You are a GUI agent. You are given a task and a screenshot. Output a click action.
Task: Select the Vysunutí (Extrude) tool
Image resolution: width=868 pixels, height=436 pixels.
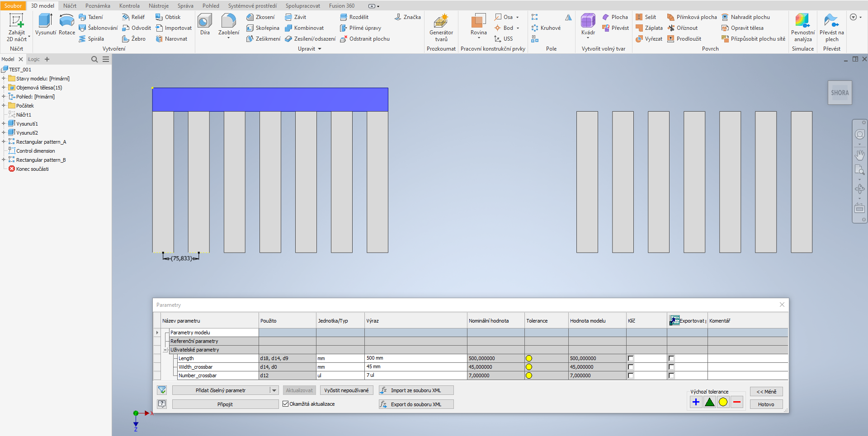pos(45,23)
